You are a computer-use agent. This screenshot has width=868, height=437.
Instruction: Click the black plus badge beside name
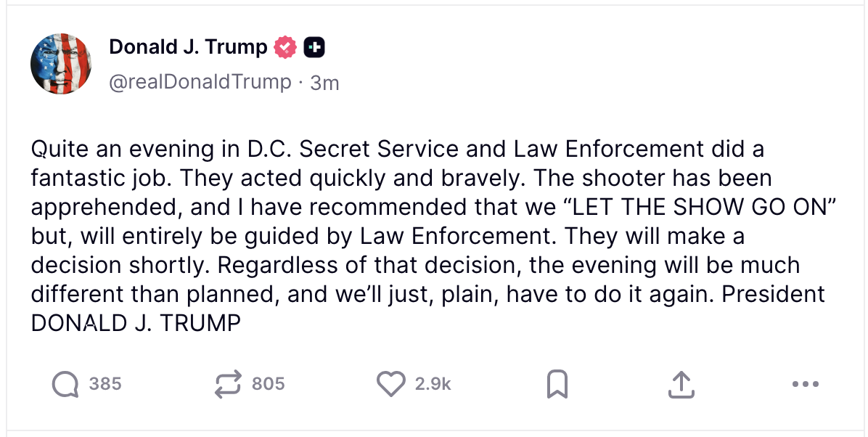(x=314, y=48)
